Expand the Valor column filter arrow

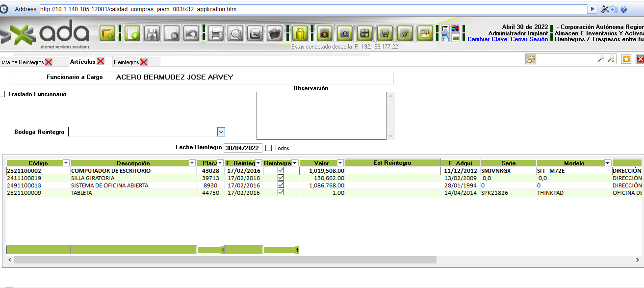point(340,163)
